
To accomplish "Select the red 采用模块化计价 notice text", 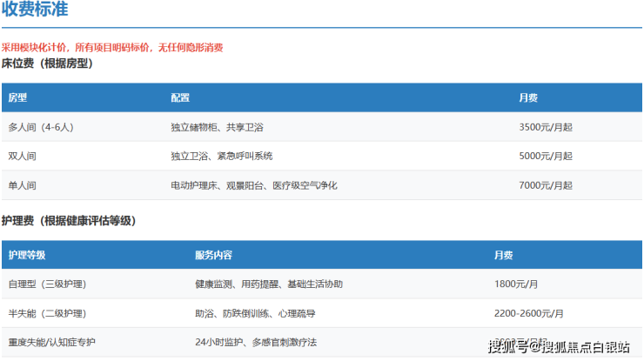I will click(x=112, y=48).
